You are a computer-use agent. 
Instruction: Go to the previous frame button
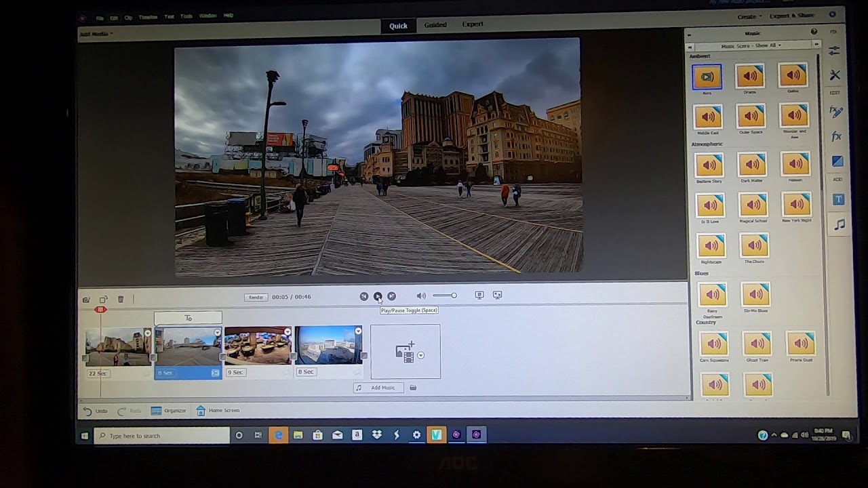[364, 296]
